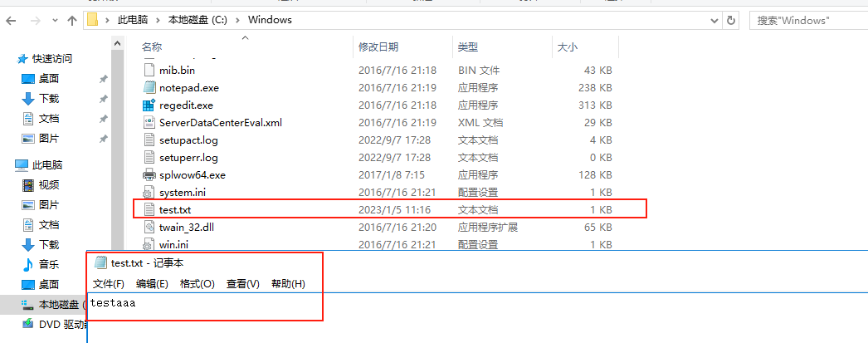Select 桌面 under Quick access
Image resolution: width=868 pixels, height=343 pixels.
[49, 79]
